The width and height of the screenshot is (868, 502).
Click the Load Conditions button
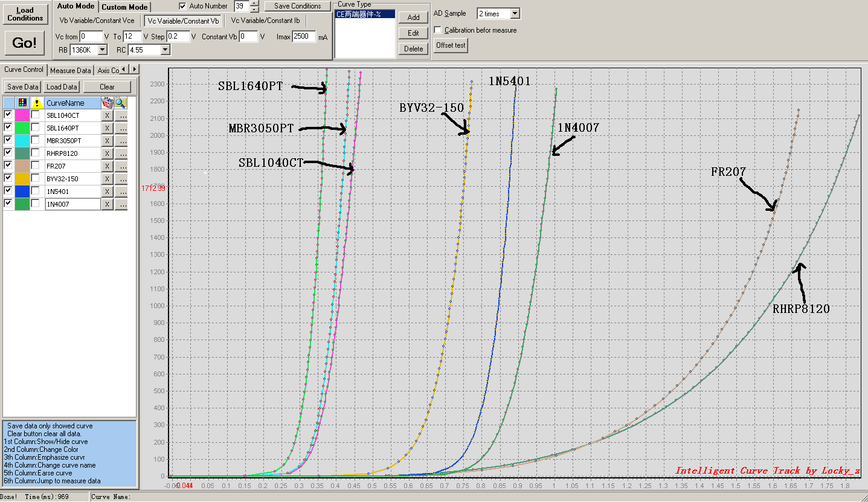tap(25, 14)
